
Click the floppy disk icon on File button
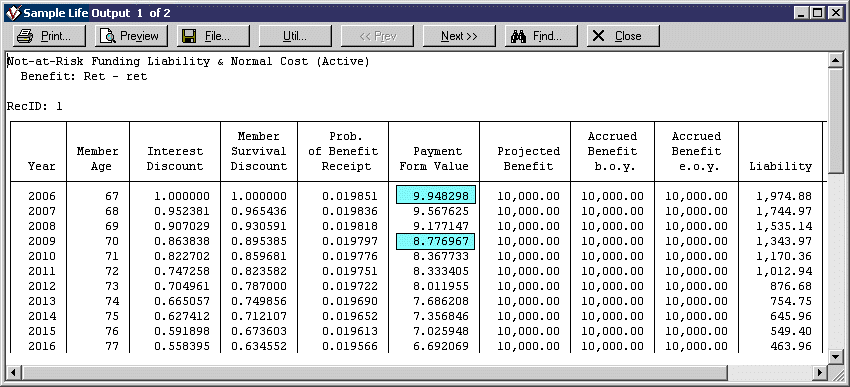[x=189, y=36]
